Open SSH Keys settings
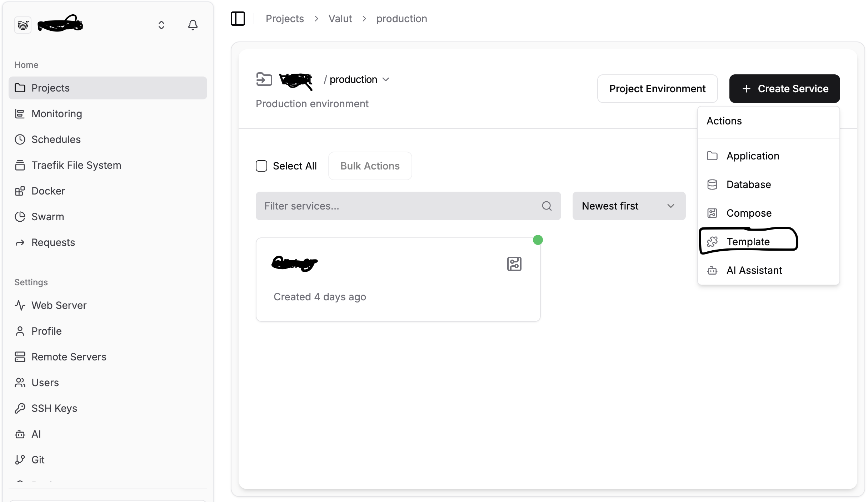 point(54,408)
